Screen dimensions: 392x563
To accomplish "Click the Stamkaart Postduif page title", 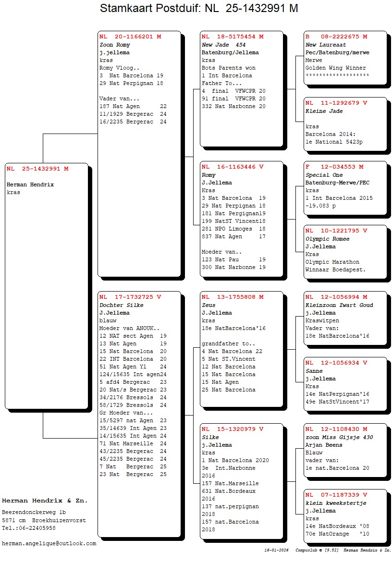I will [x=199, y=8].
